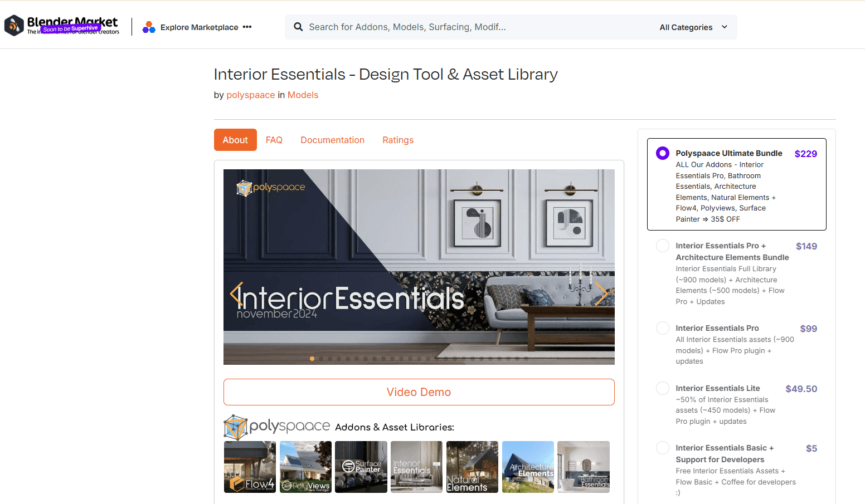
Task: Open the Natural Elements asset thumbnail
Action: 472,467
